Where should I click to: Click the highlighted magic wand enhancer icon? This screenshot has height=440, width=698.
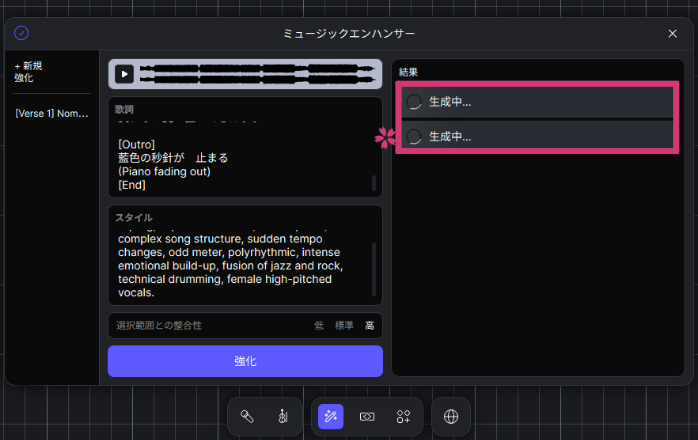point(331,416)
